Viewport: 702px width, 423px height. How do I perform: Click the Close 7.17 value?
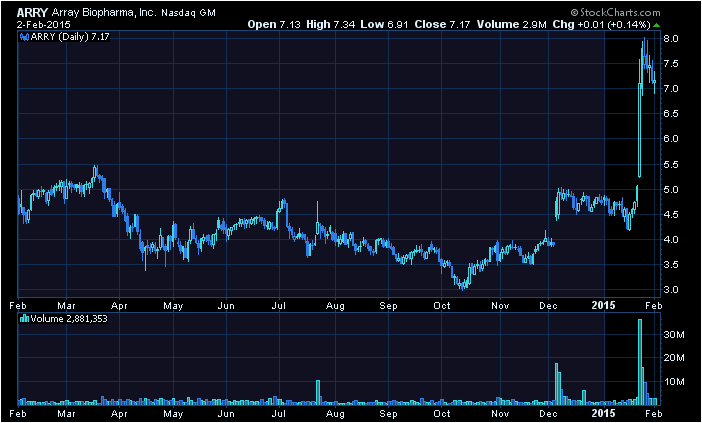pos(442,25)
